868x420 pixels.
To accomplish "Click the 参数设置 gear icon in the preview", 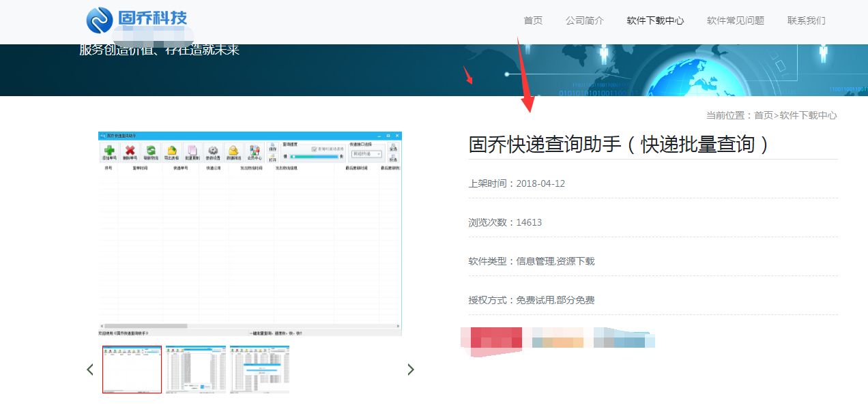I will click(x=213, y=152).
